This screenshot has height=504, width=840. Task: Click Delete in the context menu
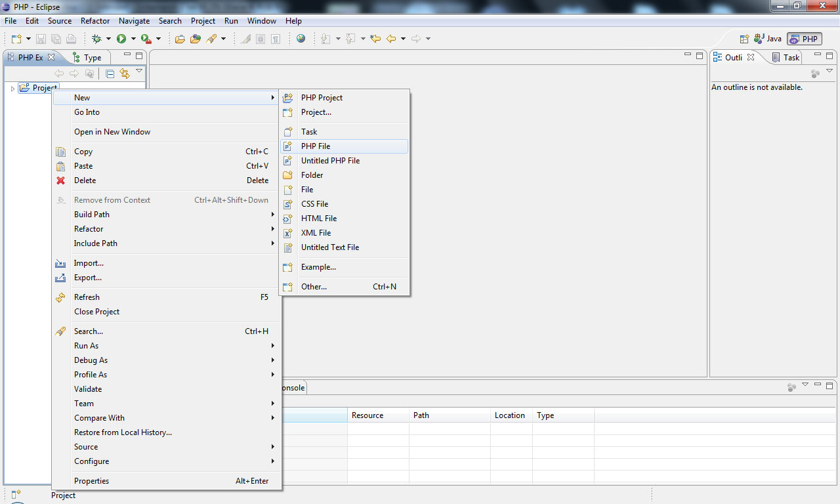[166, 180]
